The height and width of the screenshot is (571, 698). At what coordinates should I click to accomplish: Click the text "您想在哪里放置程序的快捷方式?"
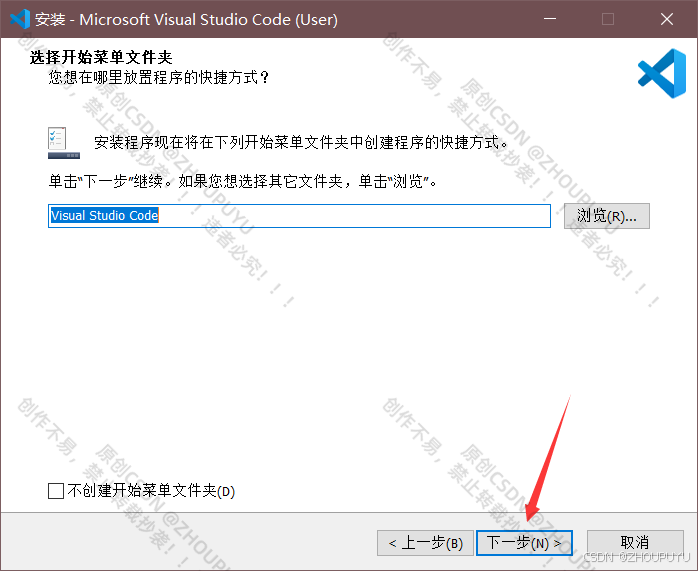159,77
